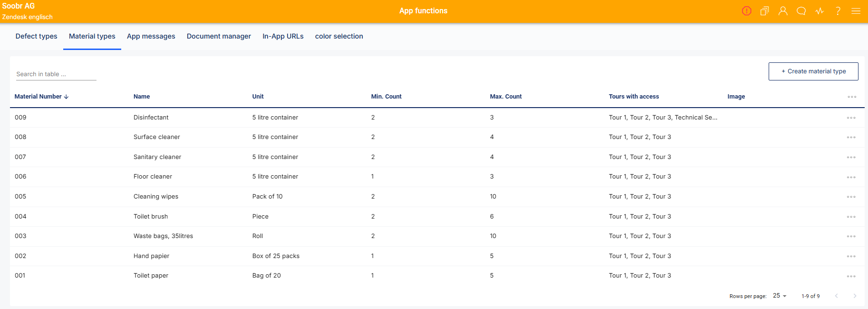Click the red alert warning icon
Screen dimensions: 868x309
pos(746,11)
